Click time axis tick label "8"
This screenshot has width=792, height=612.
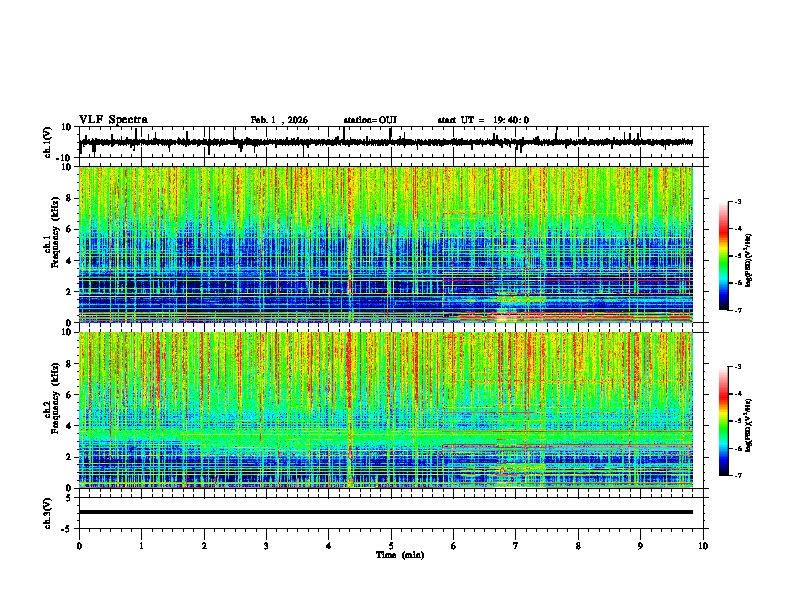point(578,546)
